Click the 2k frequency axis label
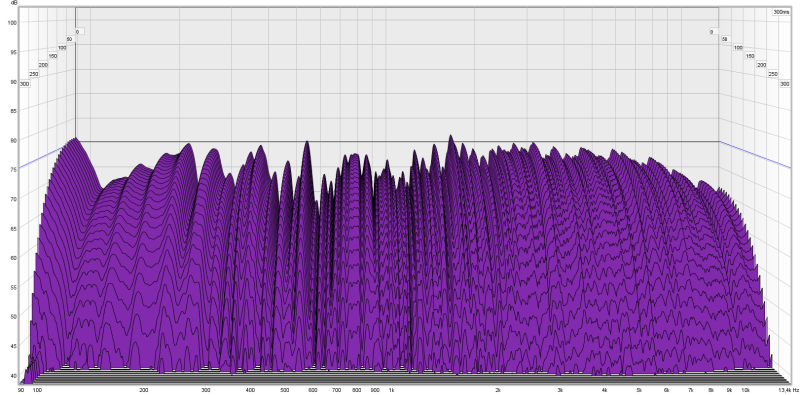The height and width of the screenshot is (395, 800). tap(498, 390)
